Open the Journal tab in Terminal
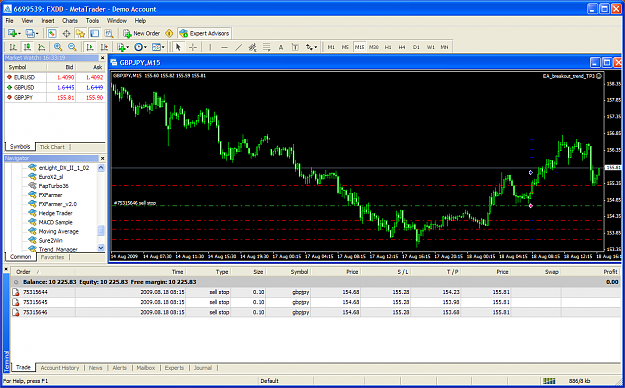The height and width of the screenshot is (388, 625). pyautogui.click(x=202, y=368)
